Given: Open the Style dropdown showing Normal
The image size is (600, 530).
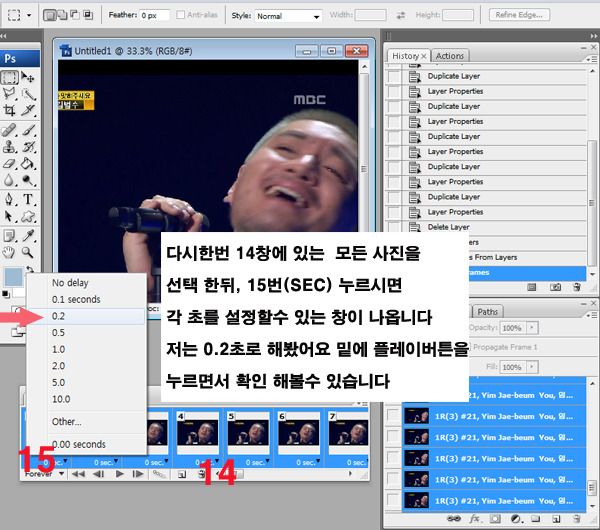Looking at the screenshot, I should [x=288, y=16].
